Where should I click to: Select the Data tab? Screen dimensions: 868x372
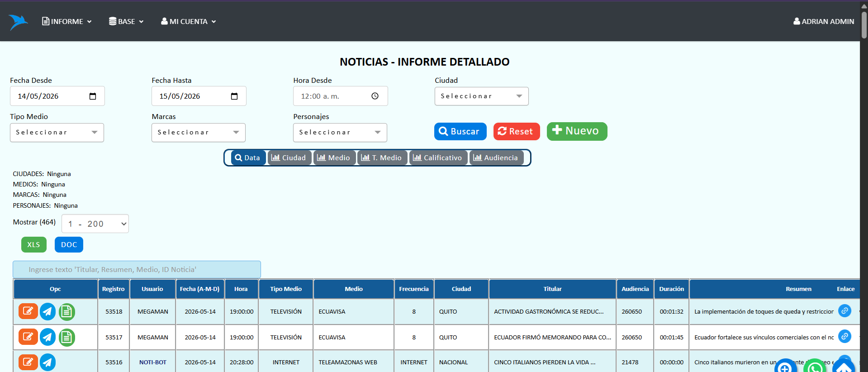pyautogui.click(x=248, y=157)
